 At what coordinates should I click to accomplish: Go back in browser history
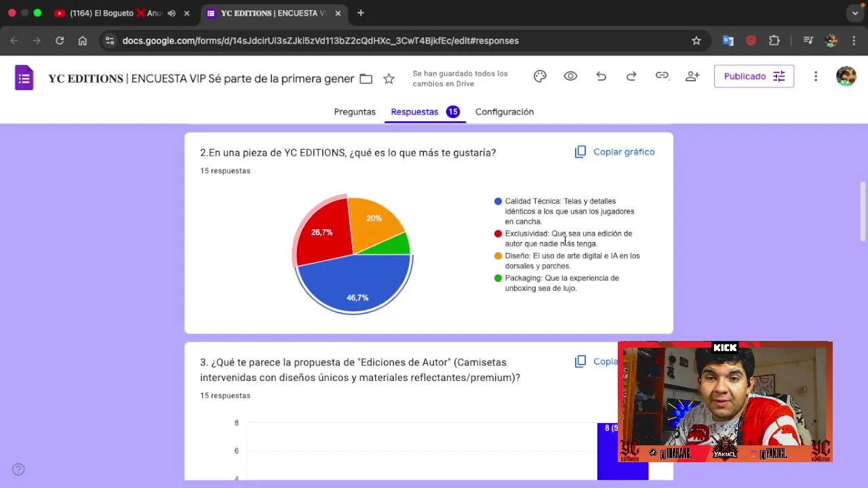tap(14, 41)
